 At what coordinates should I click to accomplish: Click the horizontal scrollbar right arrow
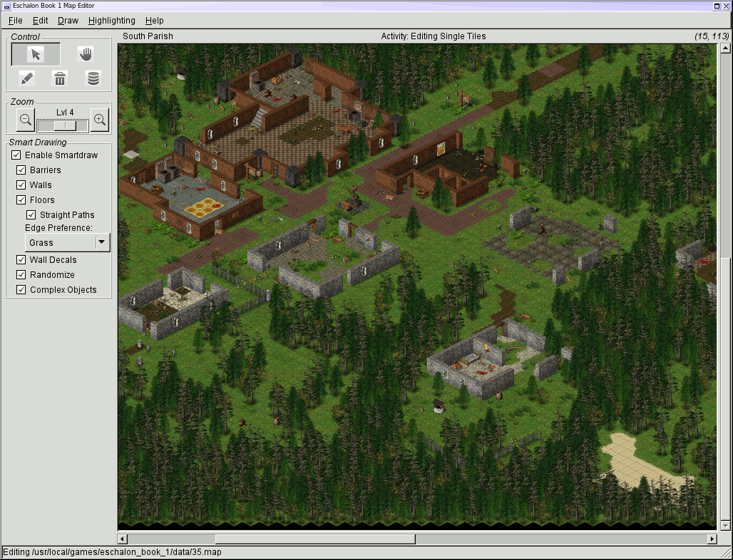[x=711, y=539]
